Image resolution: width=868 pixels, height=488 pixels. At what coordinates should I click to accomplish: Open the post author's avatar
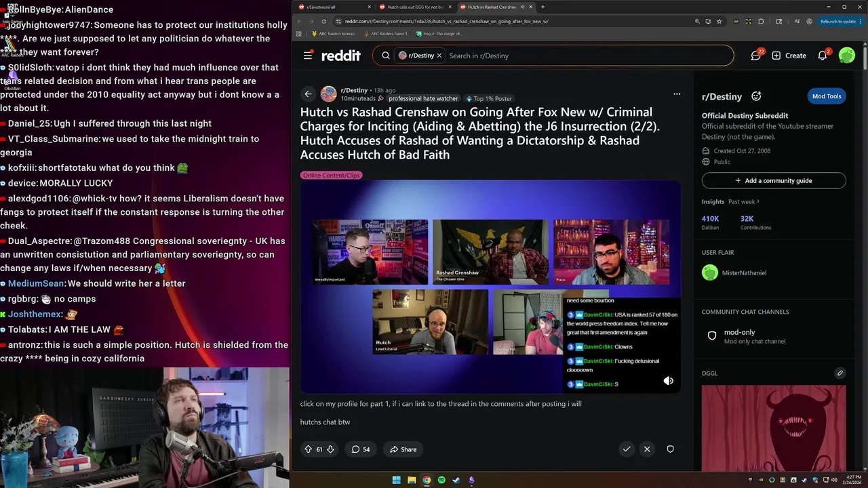point(328,94)
